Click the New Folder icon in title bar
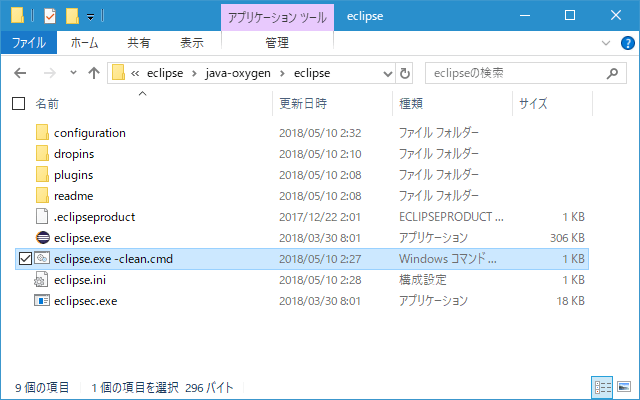 pos(72,16)
